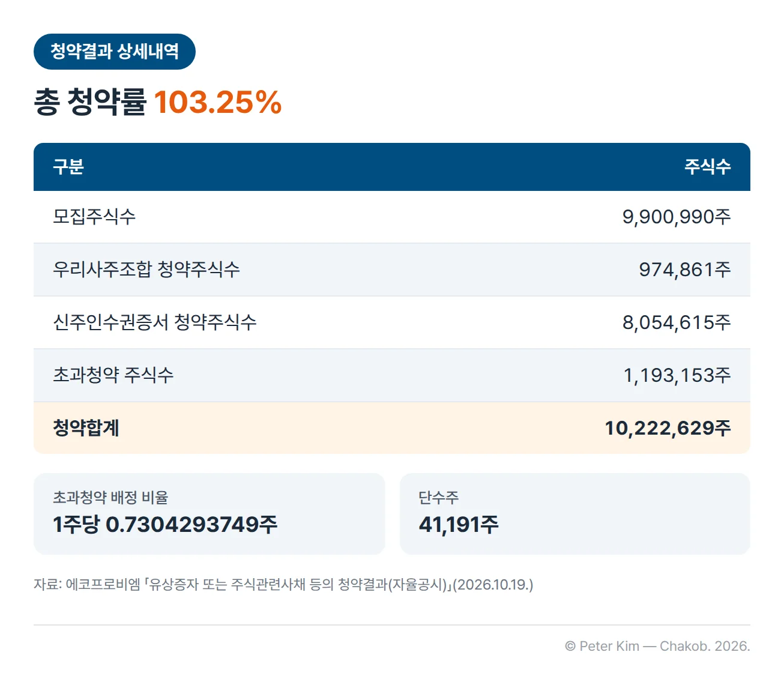784x682 pixels.
Task: Select the value 974,861주
Action: pos(685,270)
